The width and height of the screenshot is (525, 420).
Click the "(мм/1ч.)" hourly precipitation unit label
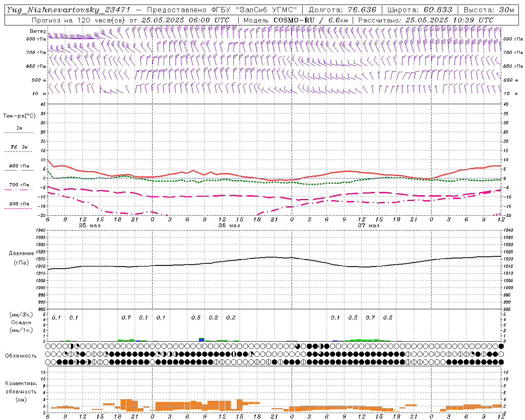pyautogui.click(x=21, y=330)
